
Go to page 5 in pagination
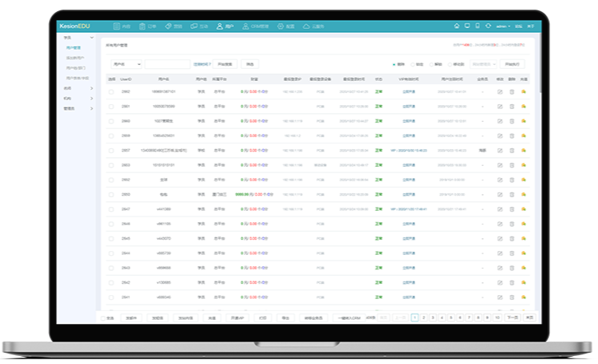[451, 317]
